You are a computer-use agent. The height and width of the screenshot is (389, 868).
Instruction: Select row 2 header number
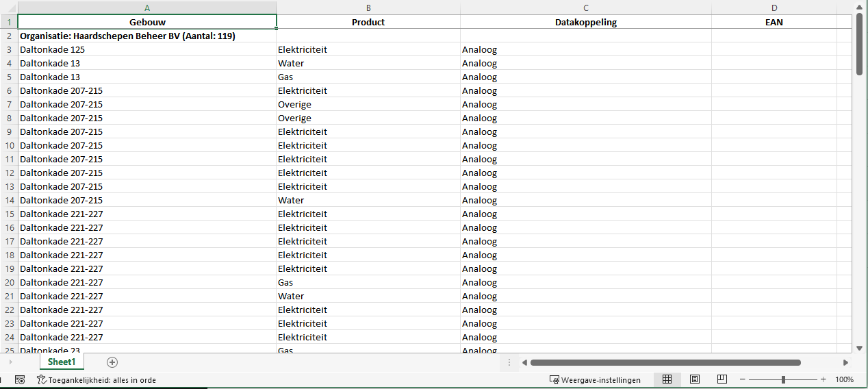click(9, 36)
